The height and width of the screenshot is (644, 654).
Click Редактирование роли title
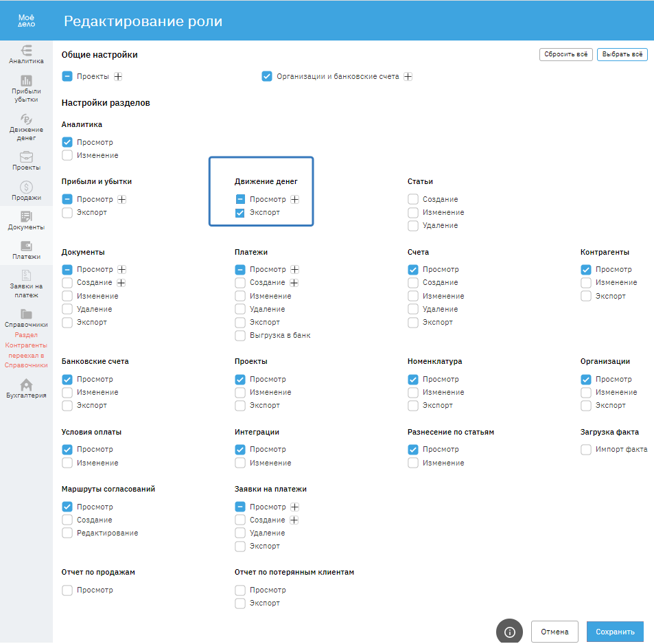pos(143,21)
